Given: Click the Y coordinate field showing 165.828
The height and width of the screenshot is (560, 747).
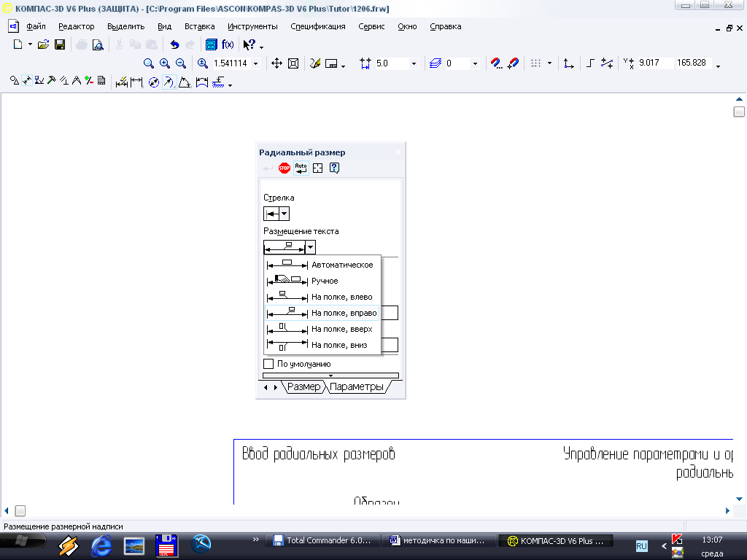Looking at the screenshot, I should point(694,63).
